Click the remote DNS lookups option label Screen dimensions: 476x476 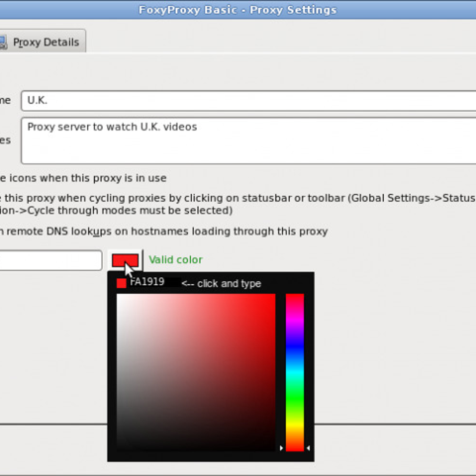click(x=164, y=231)
